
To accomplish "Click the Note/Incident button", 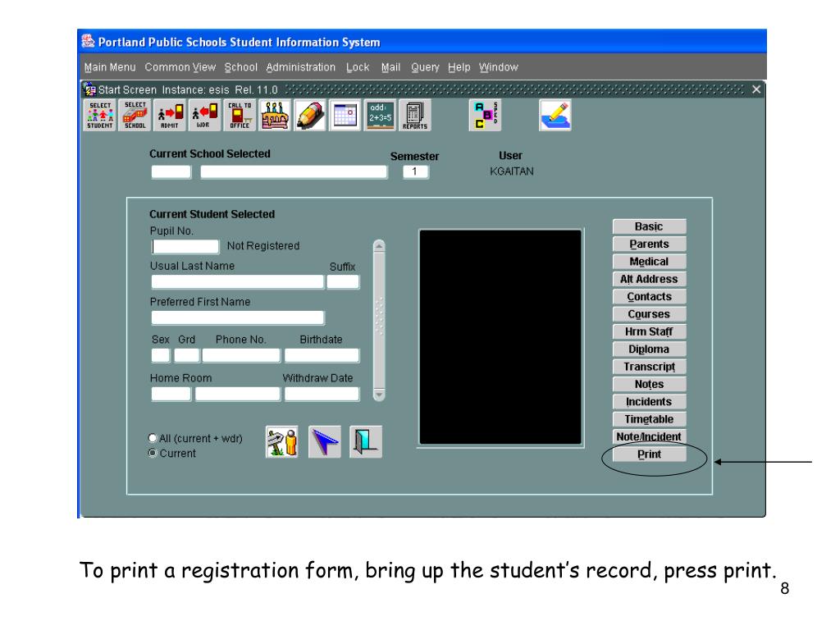I will pyautogui.click(x=650, y=436).
